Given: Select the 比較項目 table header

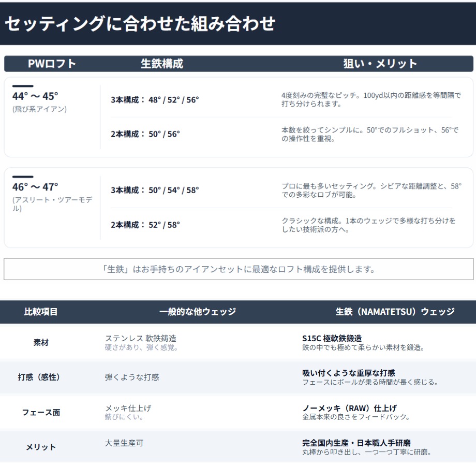Looking at the screenshot, I should pos(41,312).
